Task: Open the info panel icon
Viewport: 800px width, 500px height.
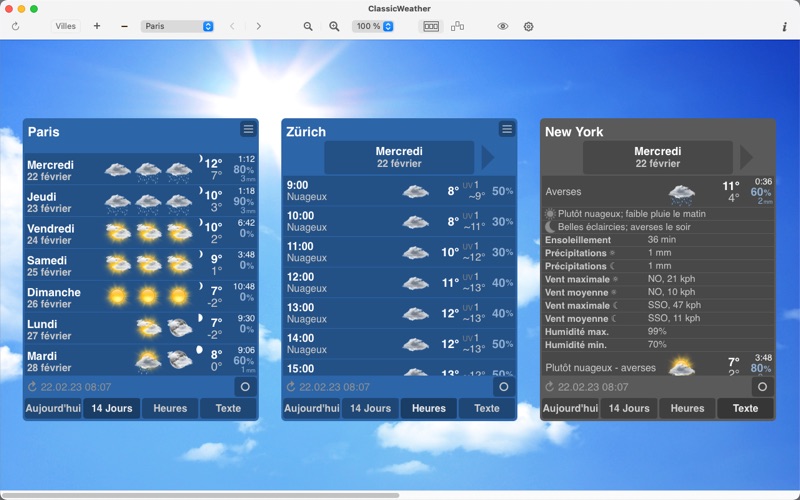Action: click(x=785, y=27)
